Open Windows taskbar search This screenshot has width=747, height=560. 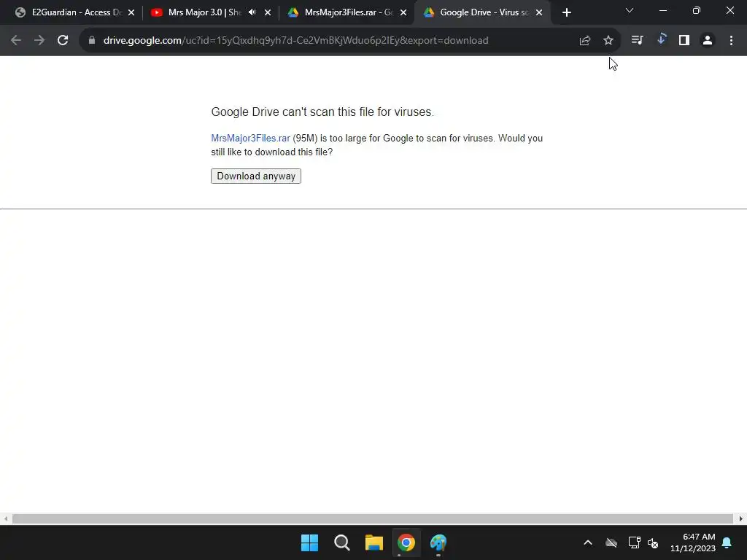coord(342,542)
